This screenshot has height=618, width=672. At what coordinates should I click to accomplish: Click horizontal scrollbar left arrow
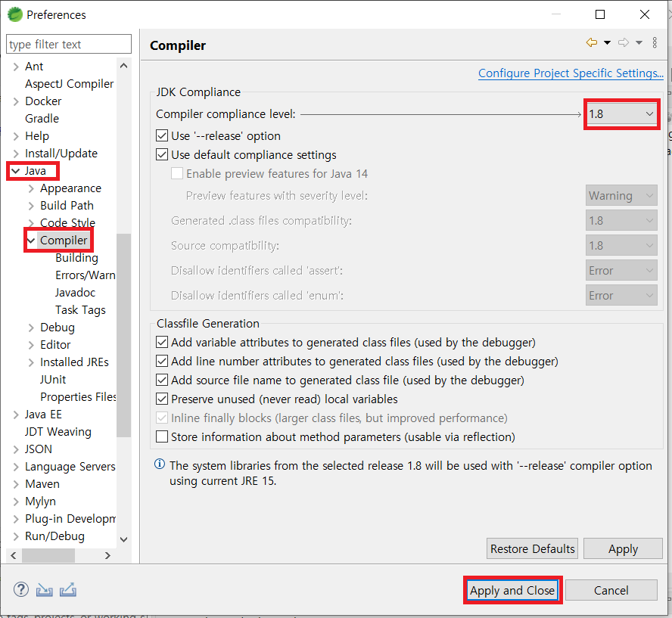tap(14, 555)
